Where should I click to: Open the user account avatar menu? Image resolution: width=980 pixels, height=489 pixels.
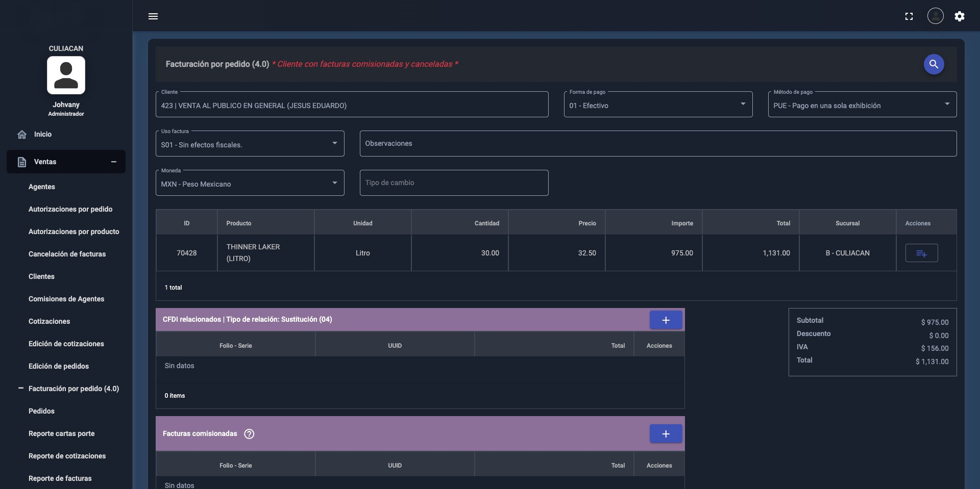click(935, 16)
